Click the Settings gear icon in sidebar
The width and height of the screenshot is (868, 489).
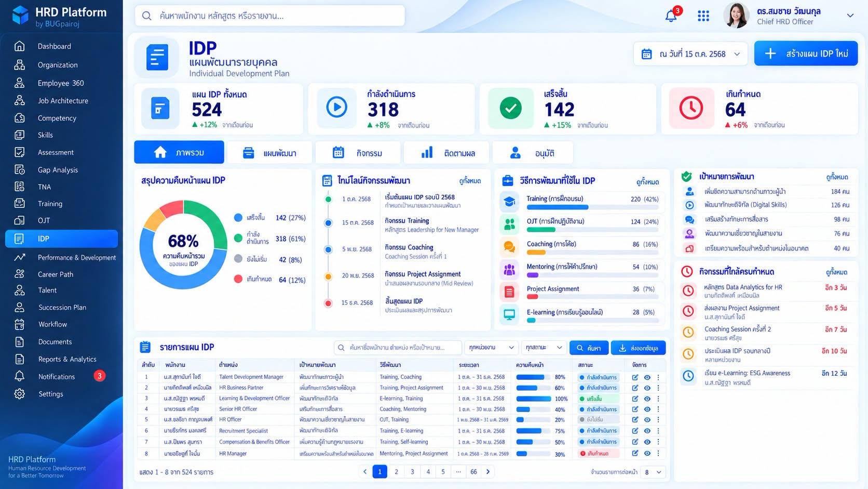[19, 394]
